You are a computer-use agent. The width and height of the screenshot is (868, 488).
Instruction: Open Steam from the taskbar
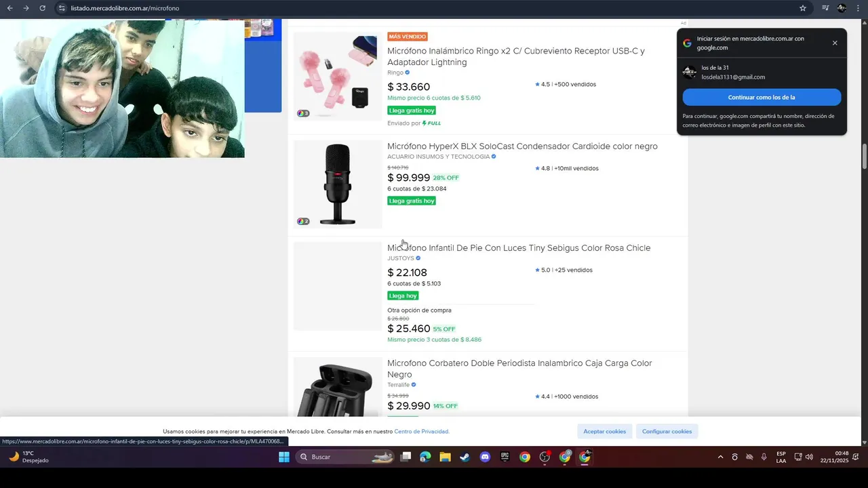coord(465,457)
